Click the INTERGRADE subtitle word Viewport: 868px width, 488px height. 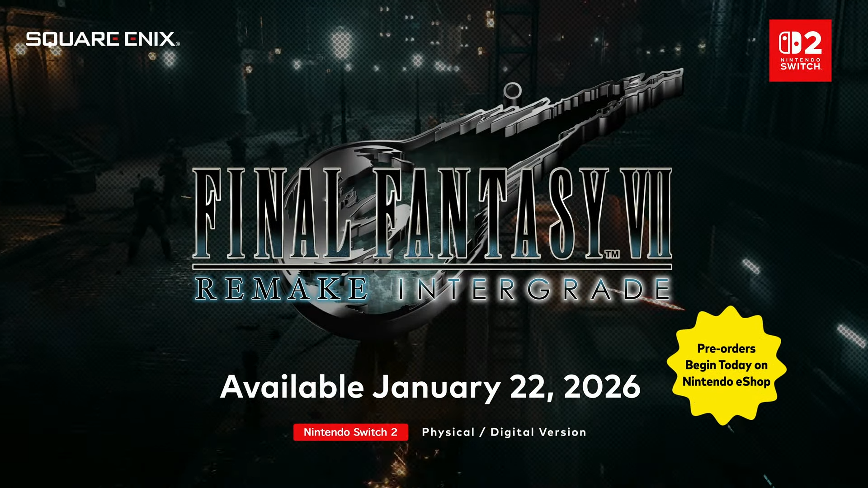pos(534,289)
